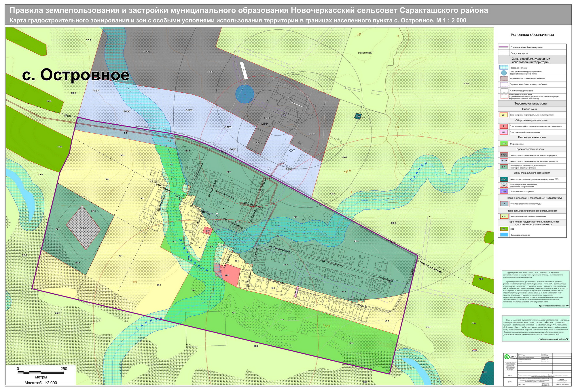Select the ГЛФ legend swatch
Viewport: 576px width, 392px height.
[x=504, y=229]
